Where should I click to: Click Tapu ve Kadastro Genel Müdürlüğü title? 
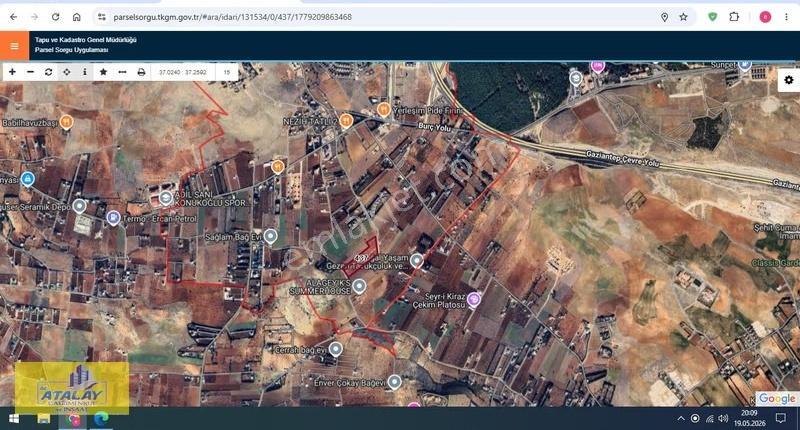pos(86,40)
